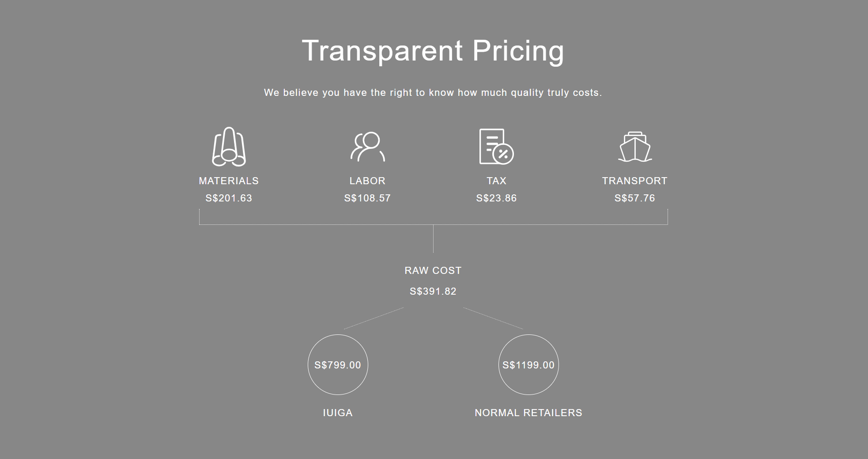This screenshot has height=459, width=868.
Task: Click the RAW COST label
Action: pos(433,270)
